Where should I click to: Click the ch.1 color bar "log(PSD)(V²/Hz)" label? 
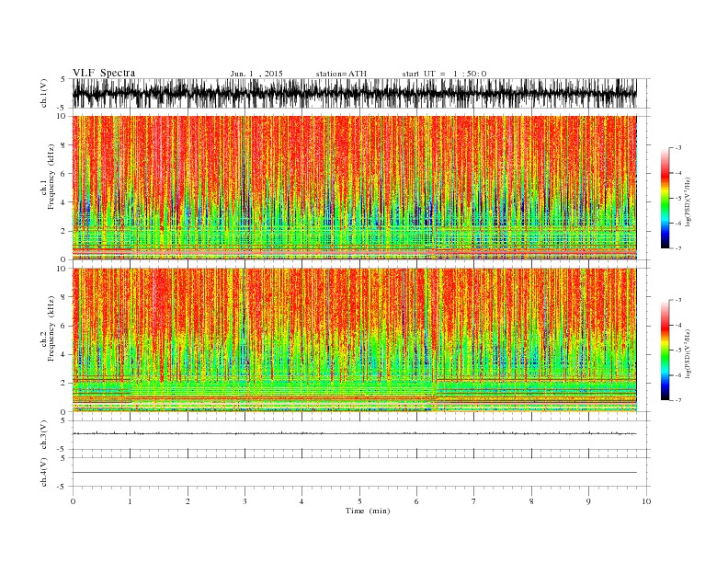pyautogui.click(x=688, y=201)
